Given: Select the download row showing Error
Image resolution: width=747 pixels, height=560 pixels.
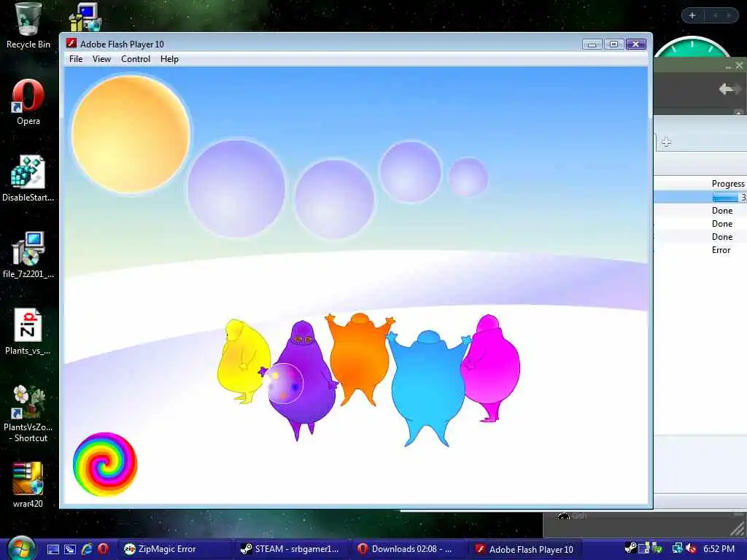Looking at the screenshot, I should pos(700,250).
